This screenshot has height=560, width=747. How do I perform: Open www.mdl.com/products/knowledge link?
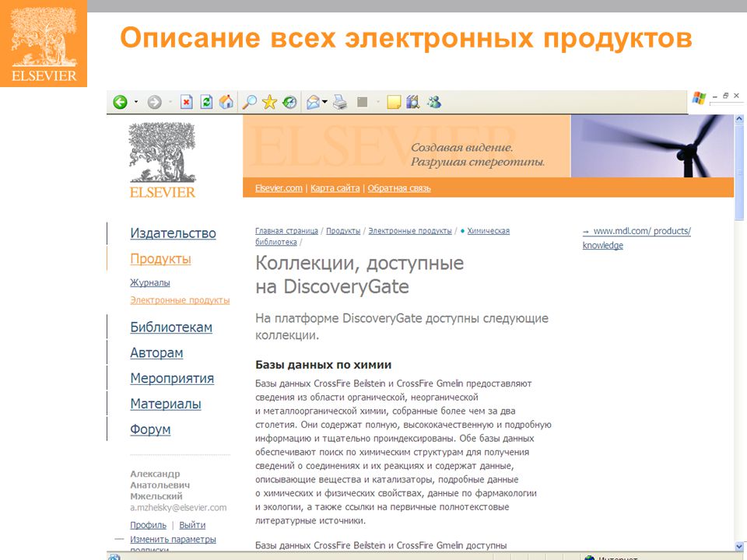pyautogui.click(x=637, y=238)
